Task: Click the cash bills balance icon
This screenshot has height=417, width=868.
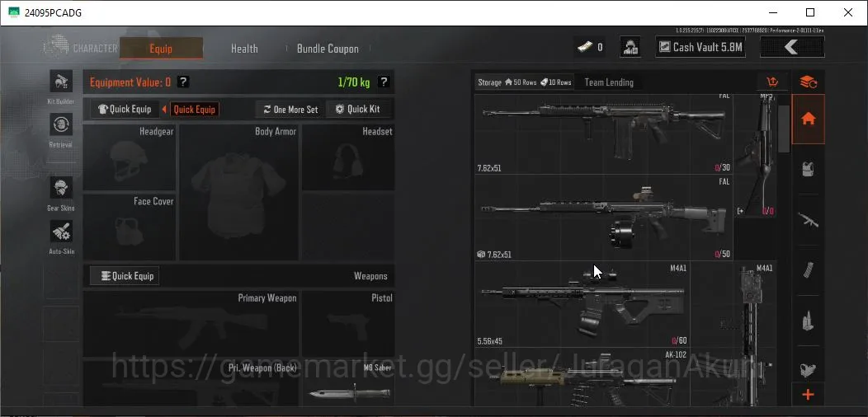Action: coord(584,48)
